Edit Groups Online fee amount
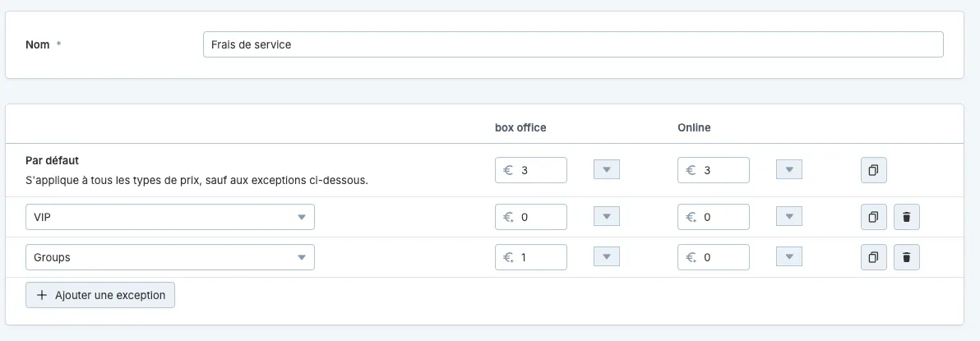This screenshot has width=980, height=341. click(x=714, y=257)
